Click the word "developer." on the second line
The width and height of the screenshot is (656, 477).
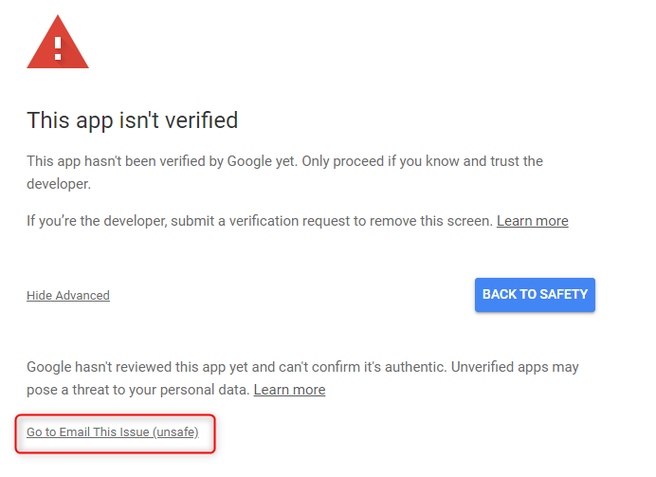[59, 184]
